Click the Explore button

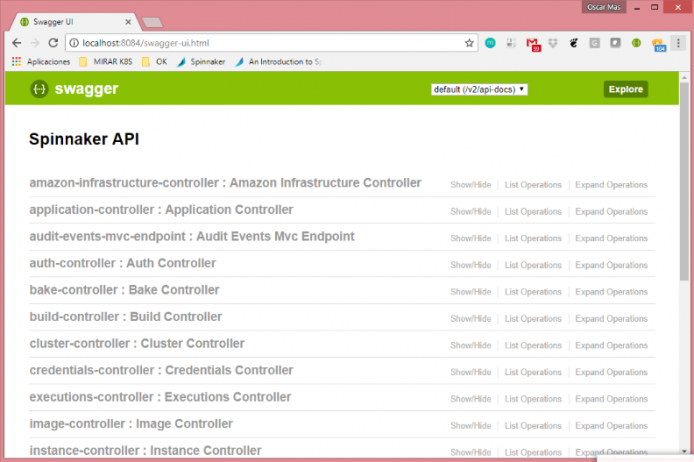point(625,89)
